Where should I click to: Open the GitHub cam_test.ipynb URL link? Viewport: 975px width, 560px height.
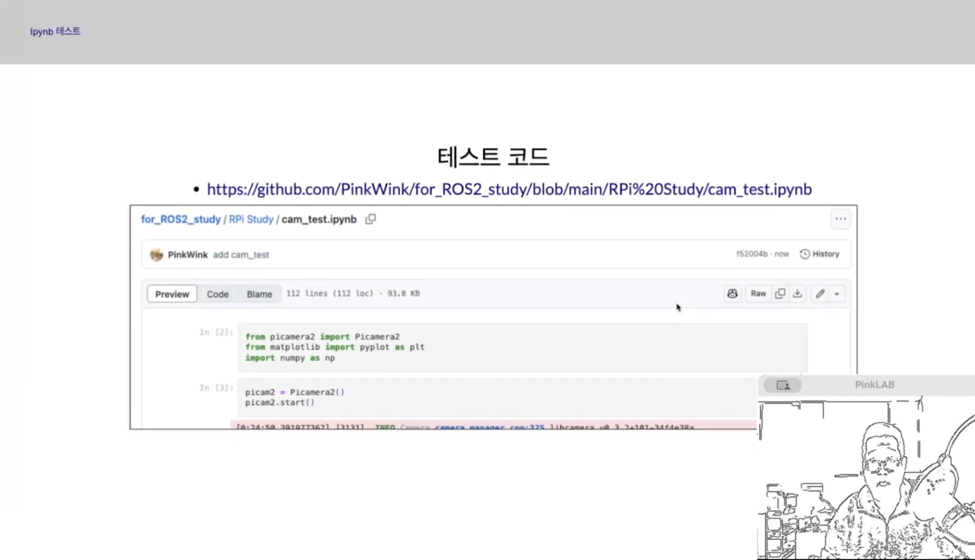[509, 189]
